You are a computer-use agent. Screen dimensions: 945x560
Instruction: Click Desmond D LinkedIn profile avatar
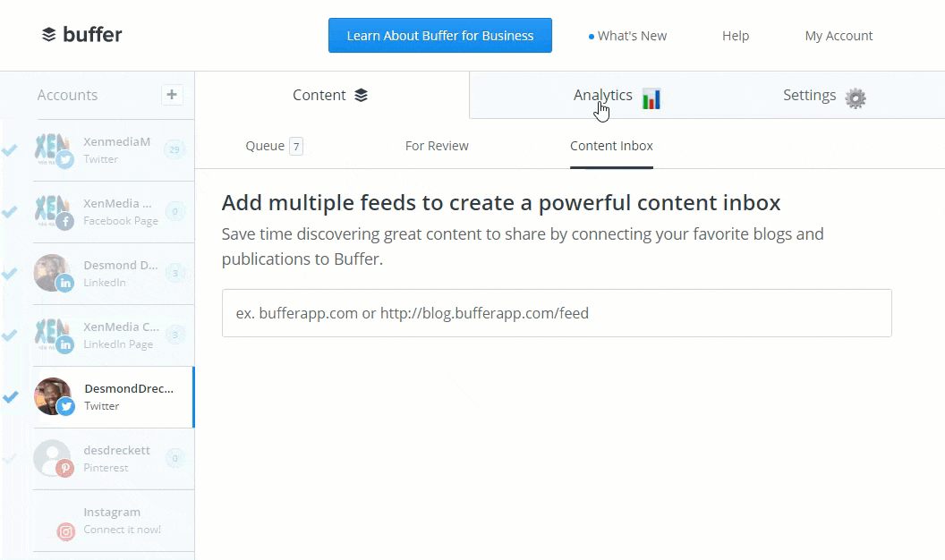(52, 273)
